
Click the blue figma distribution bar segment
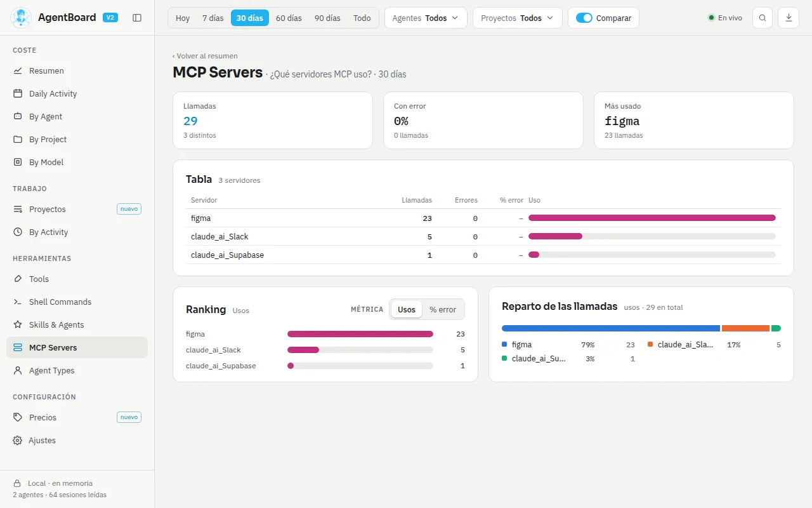pyautogui.click(x=611, y=328)
